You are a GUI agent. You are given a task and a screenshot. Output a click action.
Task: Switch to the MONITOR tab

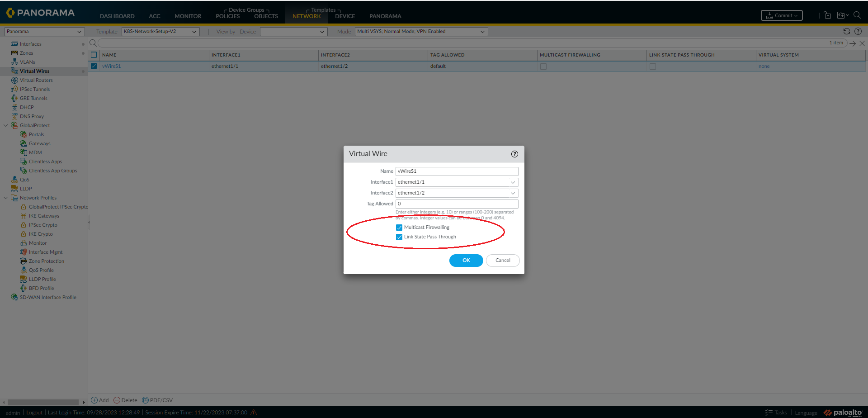(x=188, y=16)
